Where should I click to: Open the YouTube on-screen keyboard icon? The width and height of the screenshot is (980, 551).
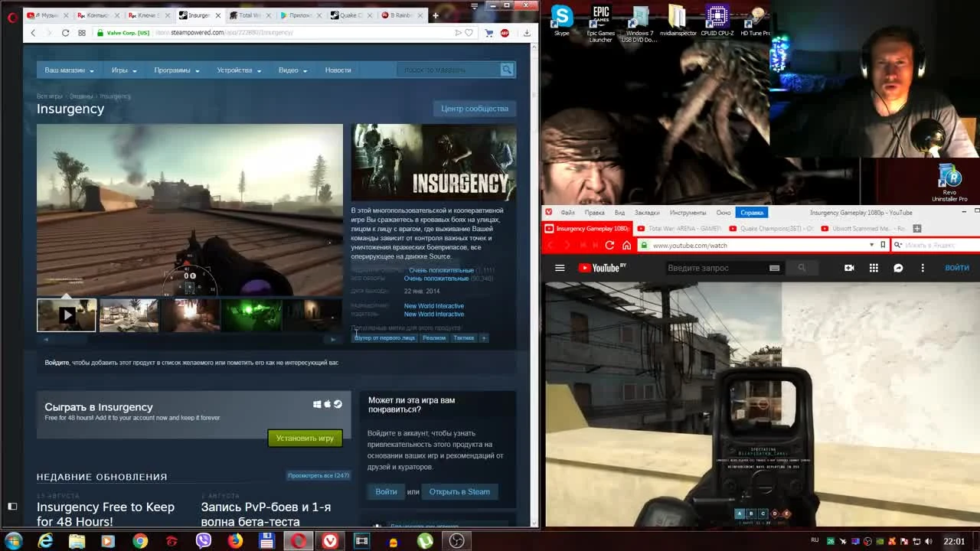point(774,268)
